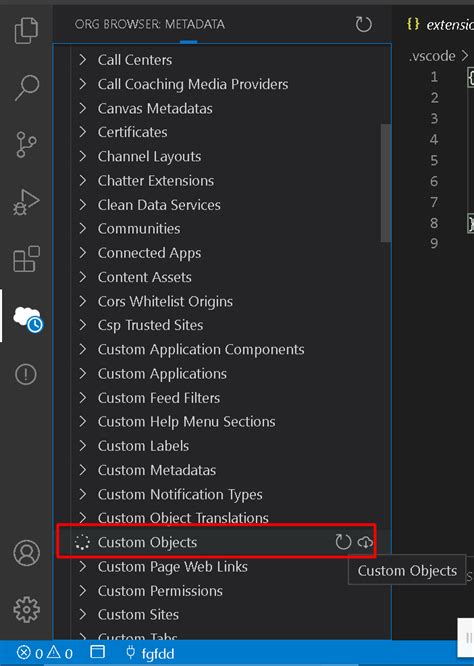The height and width of the screenshot is (666, 474).
Task: Click the Org Browser vertical scrollbar
Action: [x=386, y=183]
